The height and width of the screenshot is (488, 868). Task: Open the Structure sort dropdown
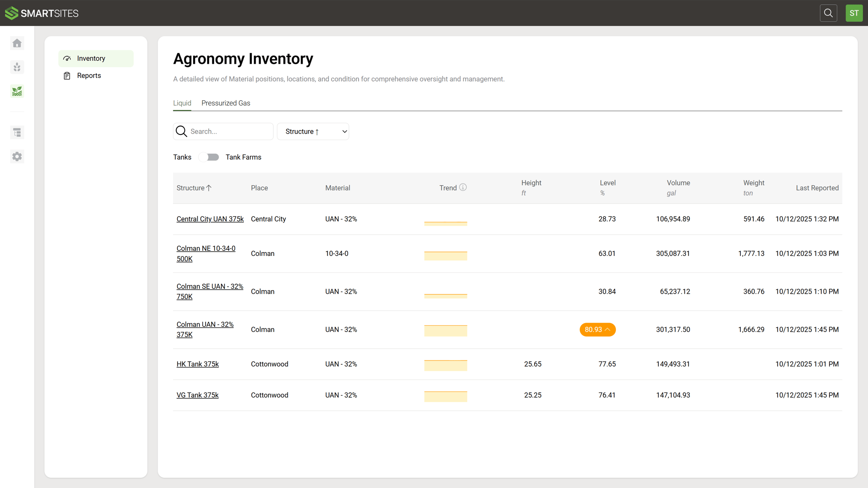click(313, 131)
